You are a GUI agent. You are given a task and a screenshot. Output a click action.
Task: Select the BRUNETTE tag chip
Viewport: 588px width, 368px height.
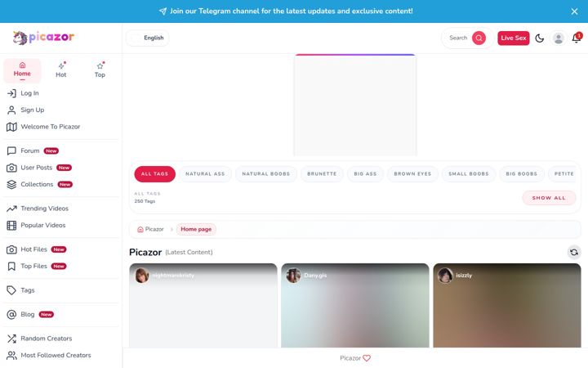click(322, 174)
